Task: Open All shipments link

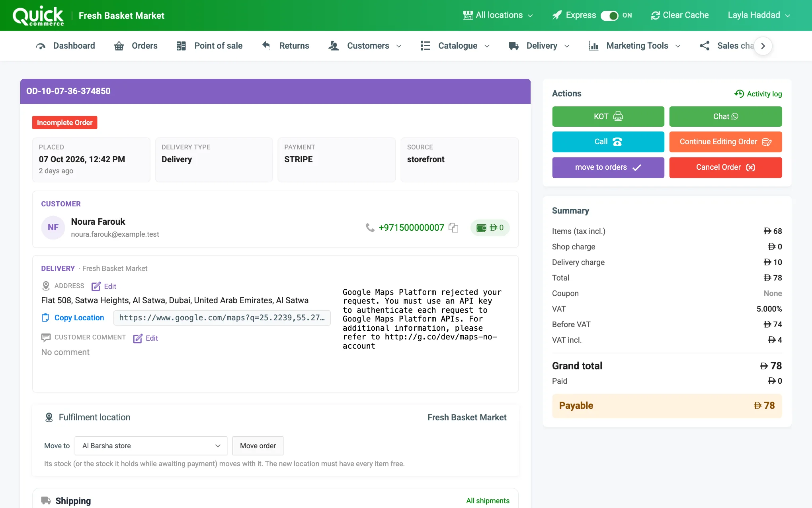Action: click(x=488, y=501)
